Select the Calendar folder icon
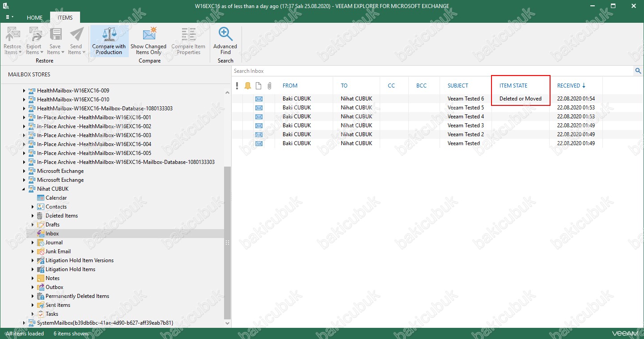 point(41,198)
